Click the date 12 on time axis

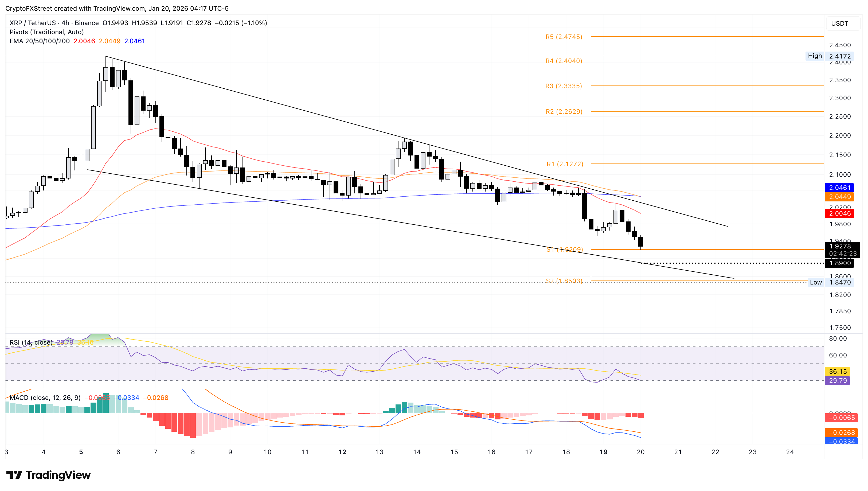[342, 452]
